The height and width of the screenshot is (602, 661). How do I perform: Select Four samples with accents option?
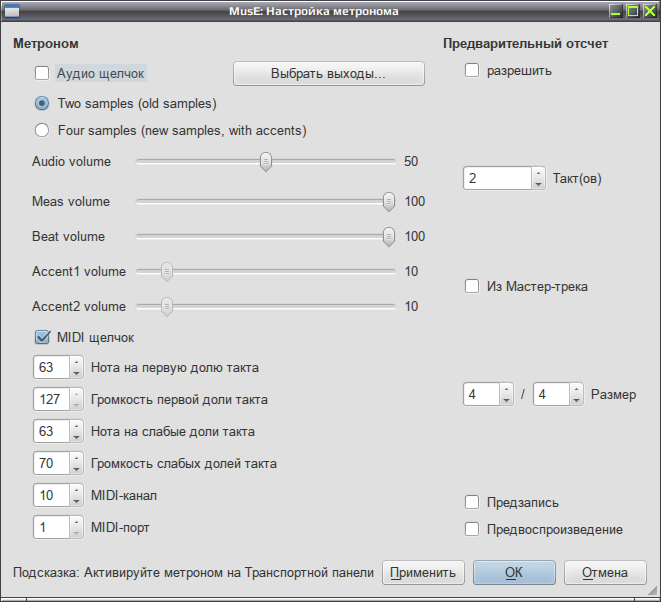click(42, 130)
